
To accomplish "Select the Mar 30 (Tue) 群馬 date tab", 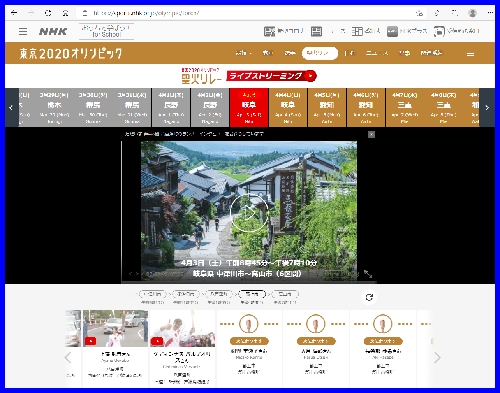I will [x=93, y=108].
